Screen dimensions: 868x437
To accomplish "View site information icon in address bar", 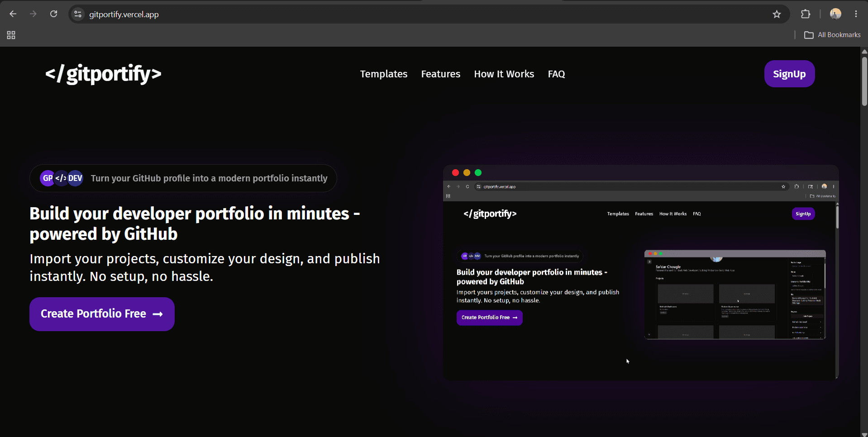I will pyautogui.click(x=78, y=14).
